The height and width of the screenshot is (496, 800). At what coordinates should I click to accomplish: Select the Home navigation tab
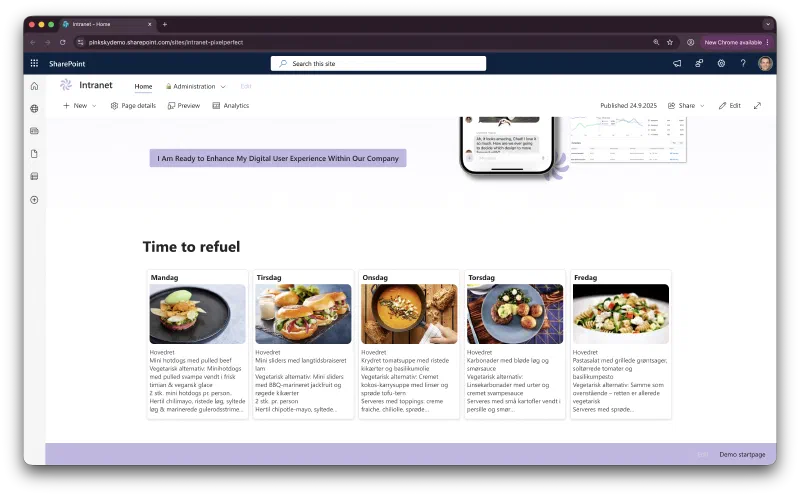pos(143,87)
